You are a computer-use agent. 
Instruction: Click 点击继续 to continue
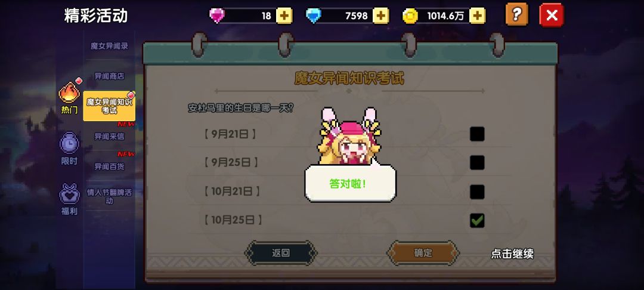[512, 254]
